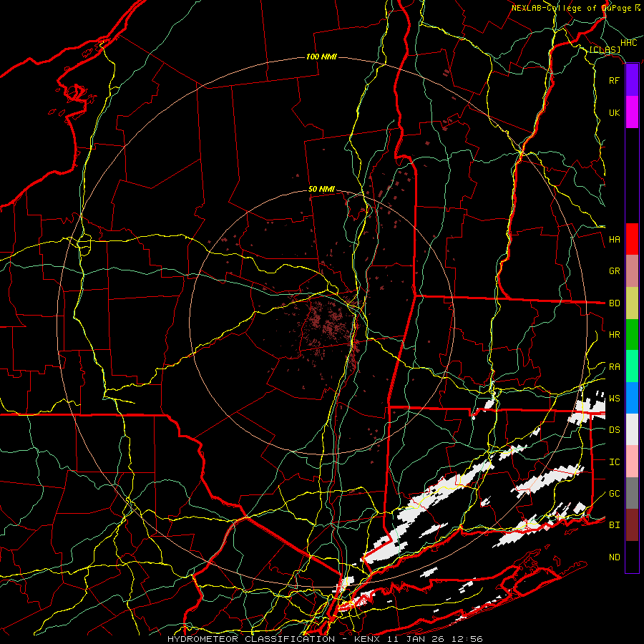Click the "[CLAS]" units label

pyautogui.click(x=605, y=49)
